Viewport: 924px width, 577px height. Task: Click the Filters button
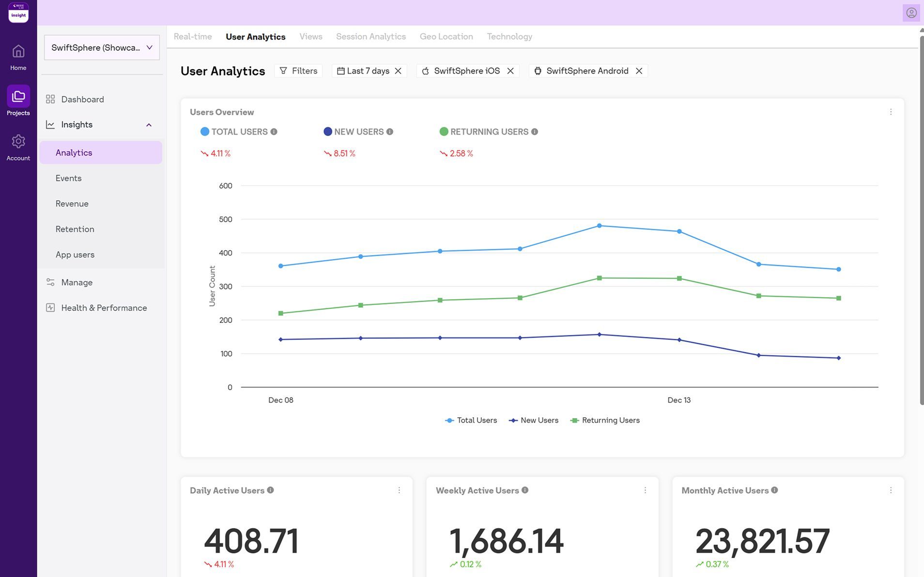298,71
